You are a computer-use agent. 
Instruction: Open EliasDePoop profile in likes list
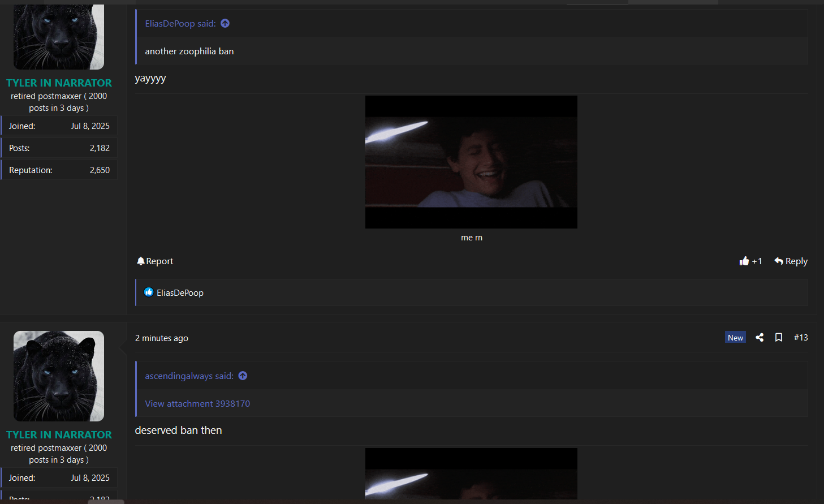pyautogui.click(x=180, y=292)
